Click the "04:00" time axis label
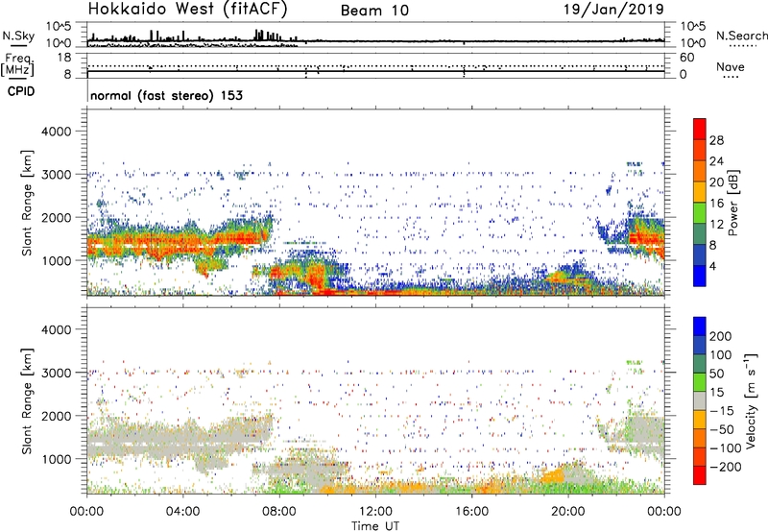Viewport: 768px width, 532px height. 183,512
